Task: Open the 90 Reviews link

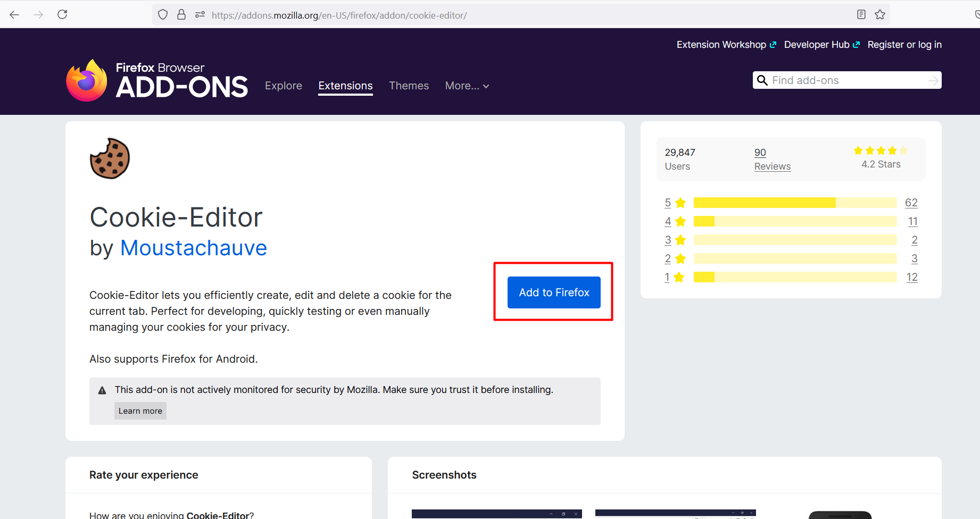Action: pyautogui.click(x=772, y=160)
